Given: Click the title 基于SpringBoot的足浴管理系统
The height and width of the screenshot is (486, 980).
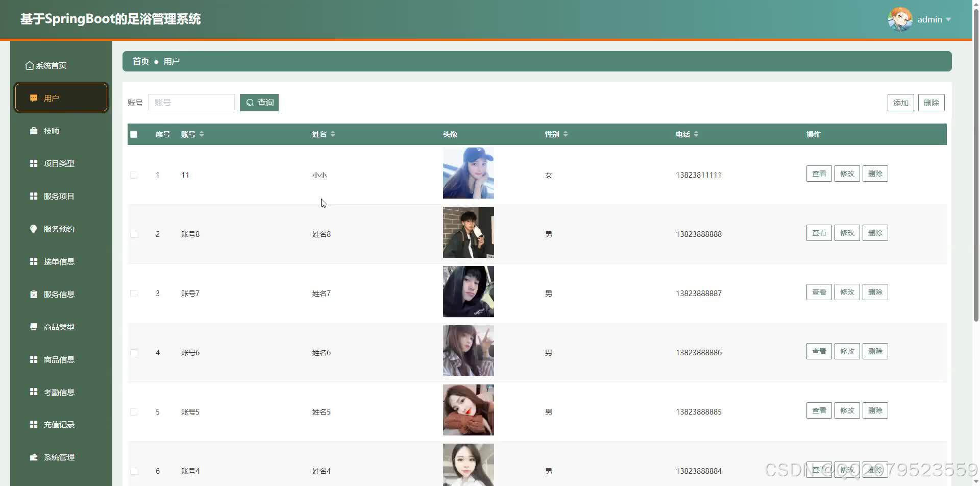Looking at the screenshot, I should 110,19.
